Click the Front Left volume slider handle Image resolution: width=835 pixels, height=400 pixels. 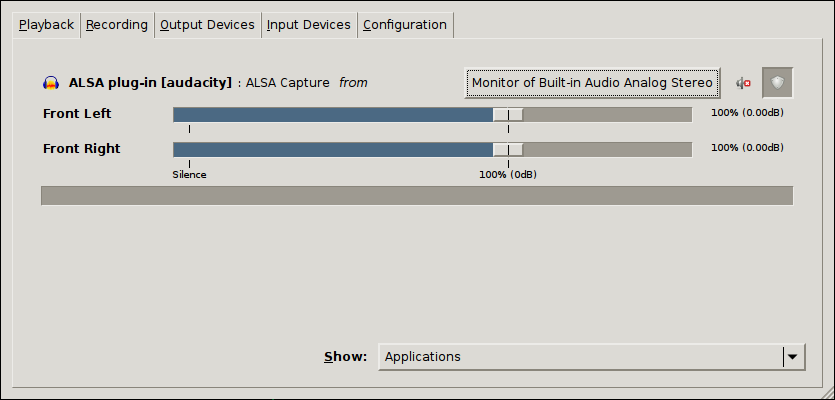508,115
